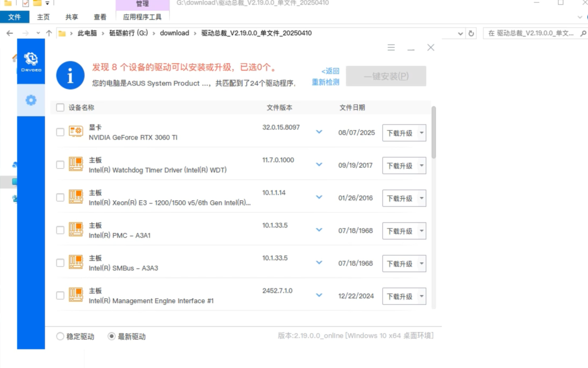Click 下载升级 for Intel Watchdog Timer Driver
This screenshot has width=588, height=368.
pos(400,165)
